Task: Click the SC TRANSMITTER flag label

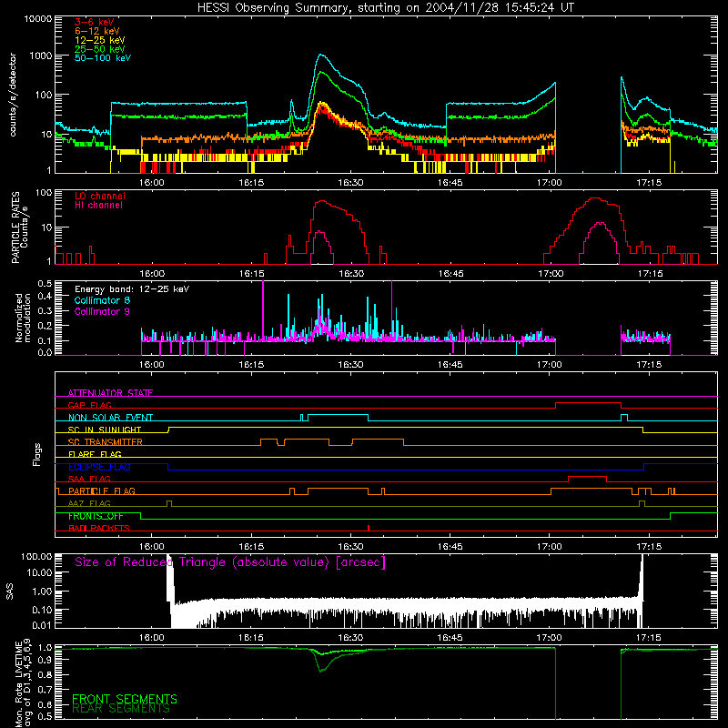Action: pos(106,441)
